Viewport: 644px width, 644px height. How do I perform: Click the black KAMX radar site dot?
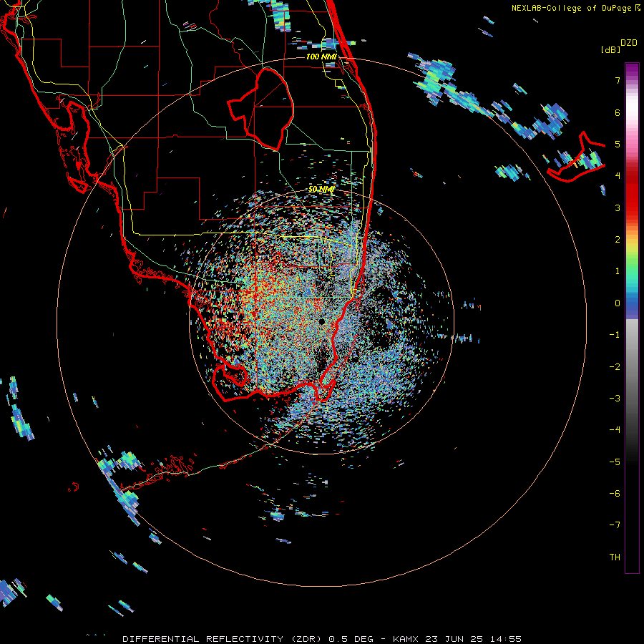pyautogui.click(x=321, y=321)
